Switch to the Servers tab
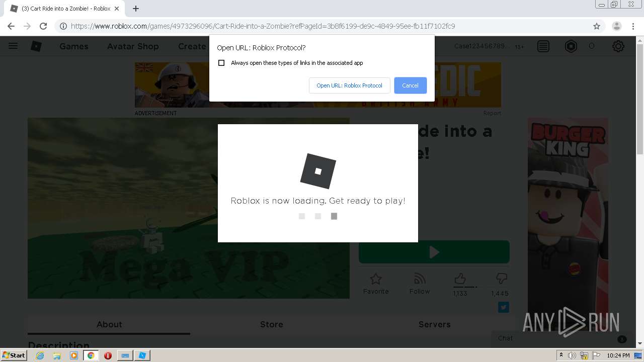Screen dimensions: 644x362 point(435,325)
